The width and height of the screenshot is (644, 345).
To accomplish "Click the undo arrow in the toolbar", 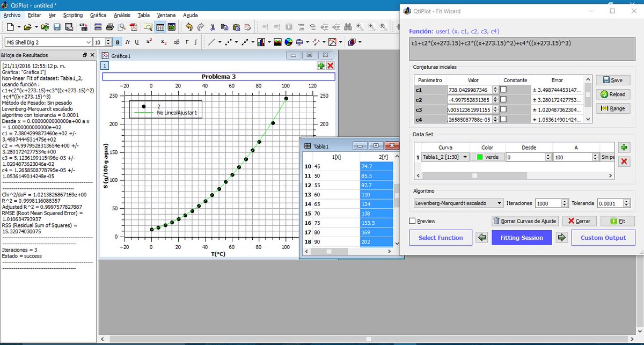I will point(189,27).
